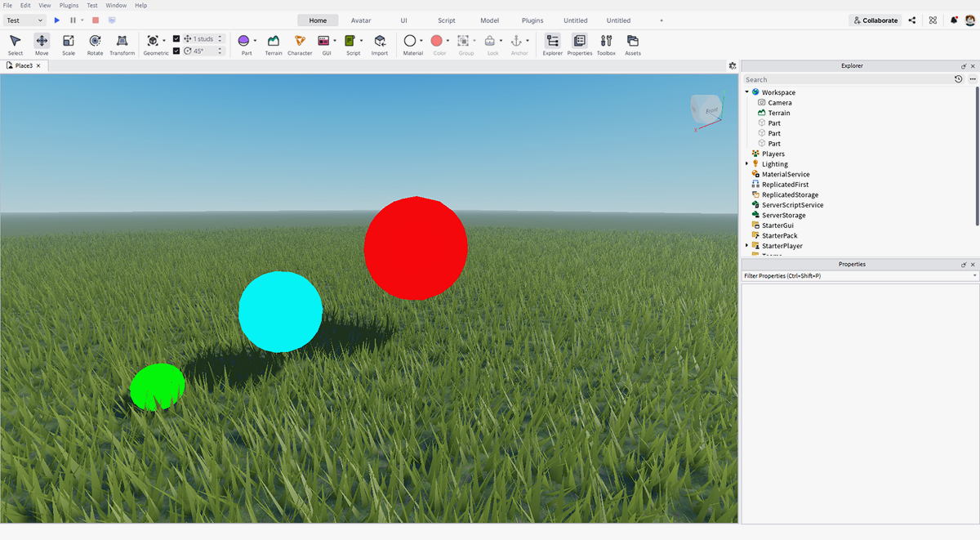This screenshot has height=540, width=980.
Task: Open the File menu
Action: [x=7, y=5]
